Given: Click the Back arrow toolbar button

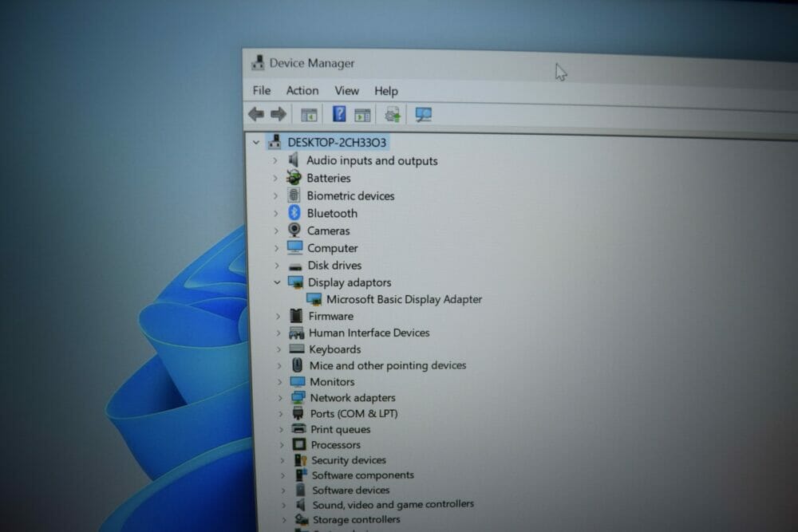Looking at the screenshot, I should pyautogui.click(x=256, y=114).
